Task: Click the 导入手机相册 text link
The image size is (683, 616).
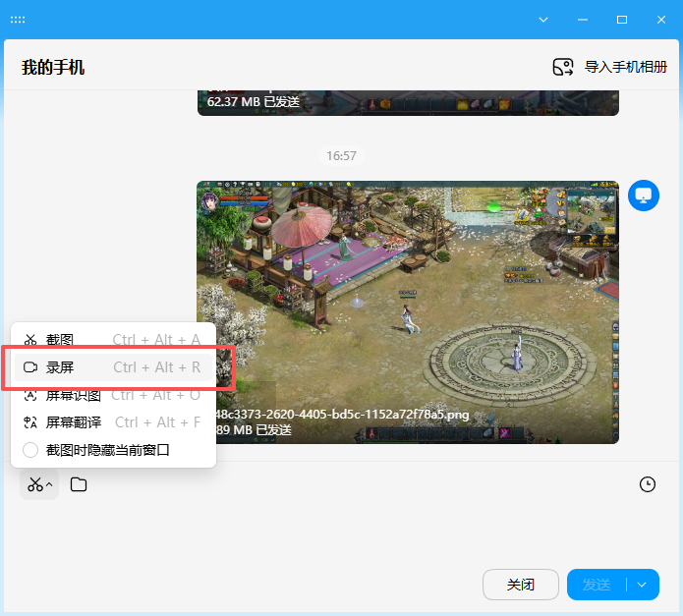Action: 625,67
